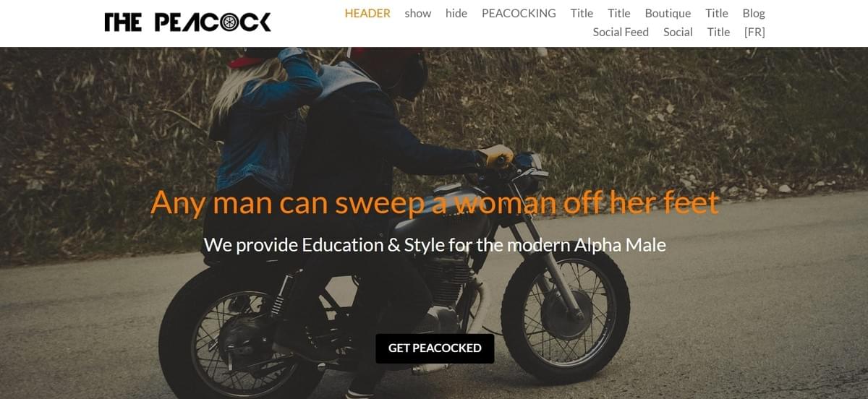Switch language with the [FR] link
The width and height of the screenshot is (868, 399).
click(x=754, y=32)
